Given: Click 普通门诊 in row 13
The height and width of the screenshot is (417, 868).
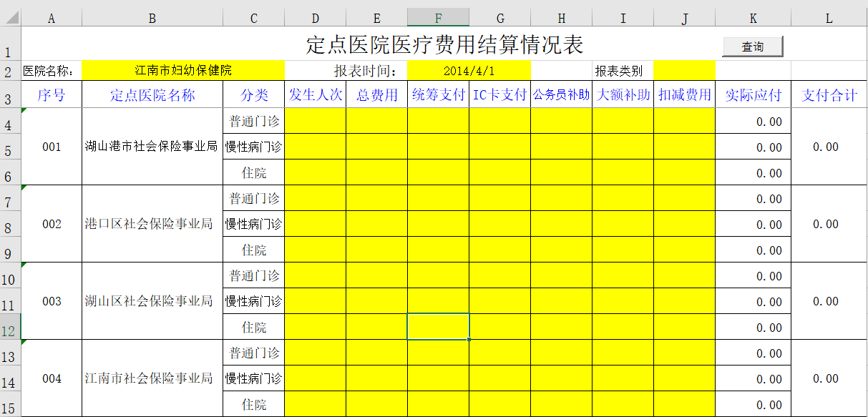Looking at the screenshot, I should point(254,353).
